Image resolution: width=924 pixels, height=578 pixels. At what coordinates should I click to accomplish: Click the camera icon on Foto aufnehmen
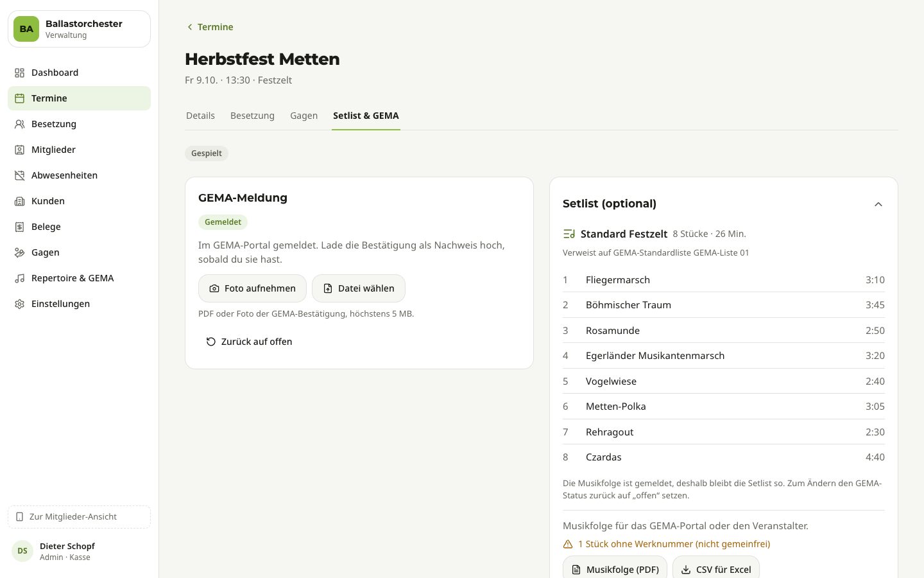(x=214, y=288)
